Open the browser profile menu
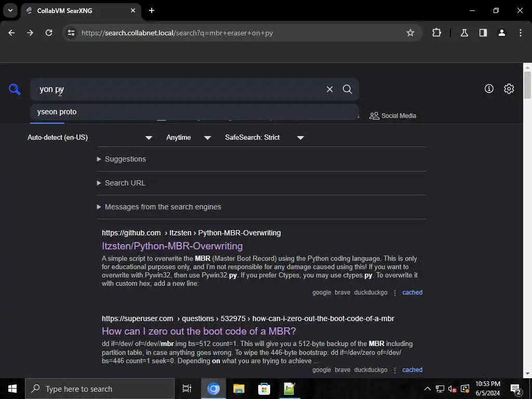 pos(502,33)
